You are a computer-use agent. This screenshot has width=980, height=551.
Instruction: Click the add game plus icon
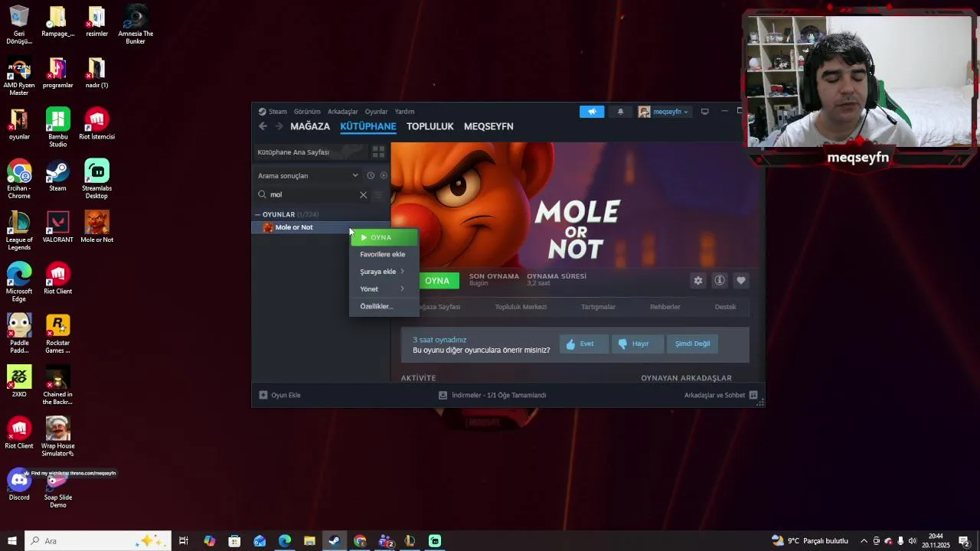coord(263,396)
